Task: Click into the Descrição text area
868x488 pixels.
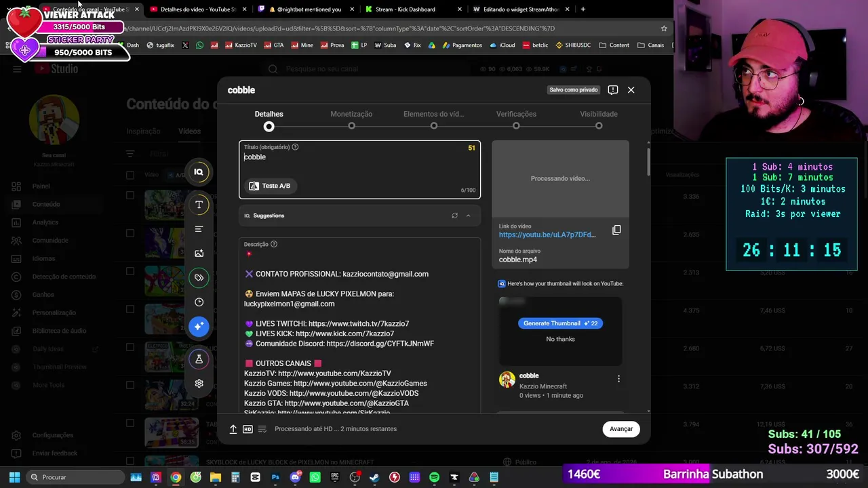Action: (359, 325)
